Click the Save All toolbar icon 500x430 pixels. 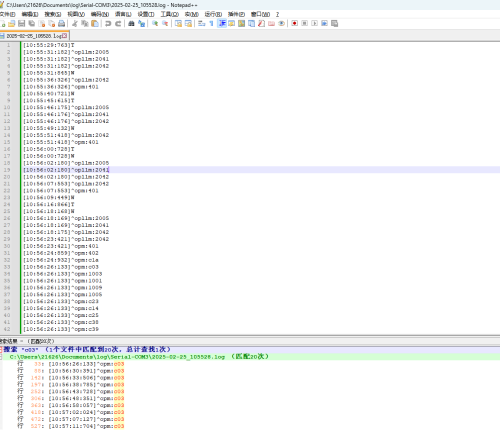[x=32, y=23]
